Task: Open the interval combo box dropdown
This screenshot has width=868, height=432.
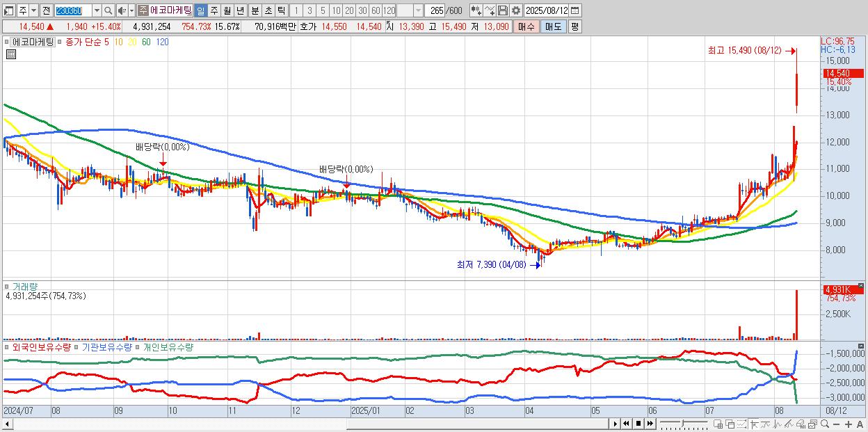Action: 418,10
